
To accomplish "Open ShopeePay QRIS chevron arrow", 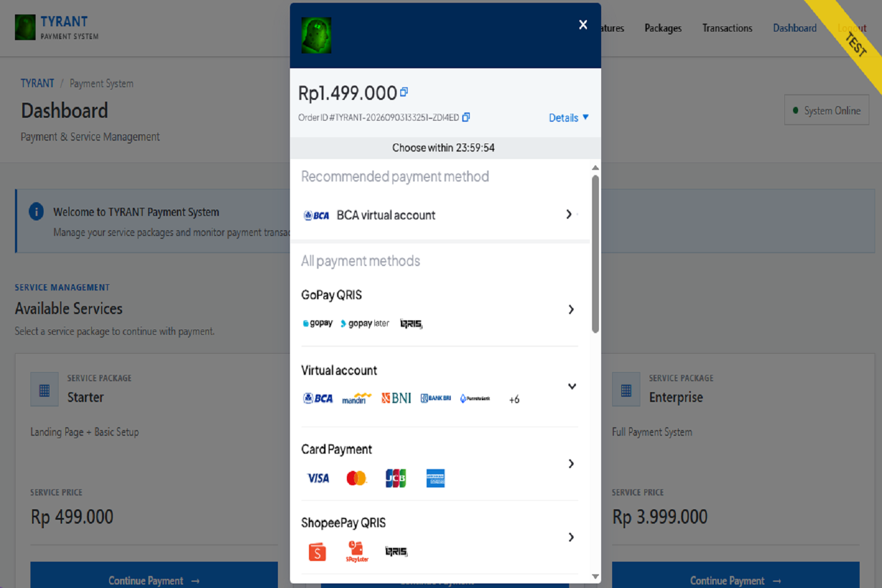I will [x=571, y=537].
